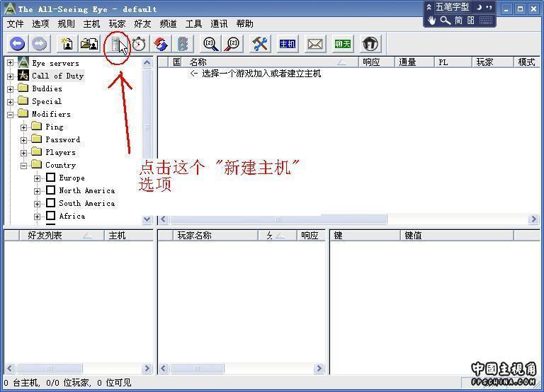Check the Europe checkbox
This screenshot has height=392, width=544.
click(51, 178)
